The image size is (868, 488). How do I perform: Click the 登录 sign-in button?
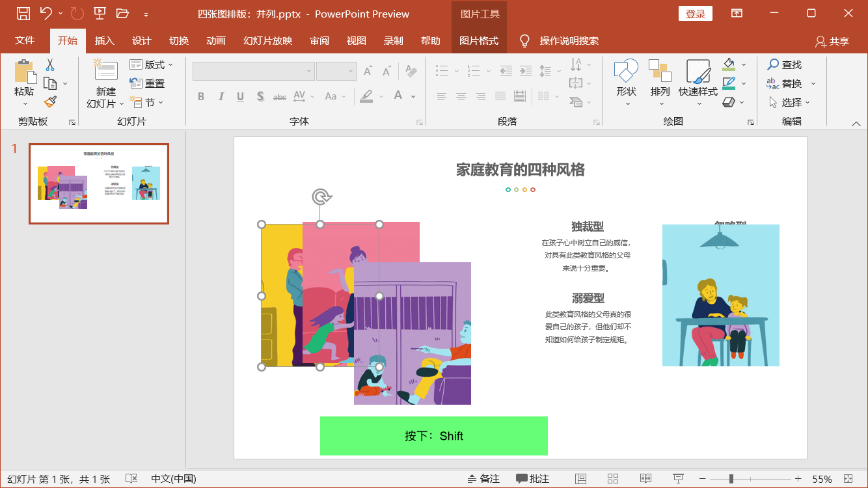tap(696, 14)
